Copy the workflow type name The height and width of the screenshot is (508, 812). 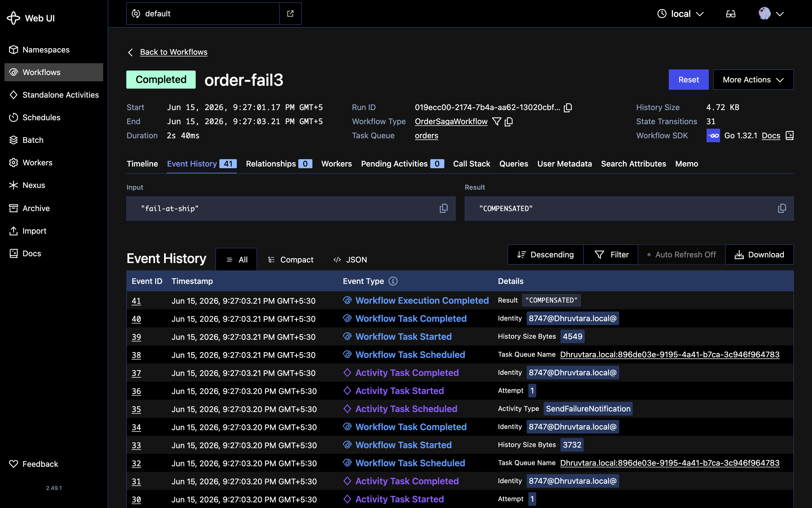509,122
